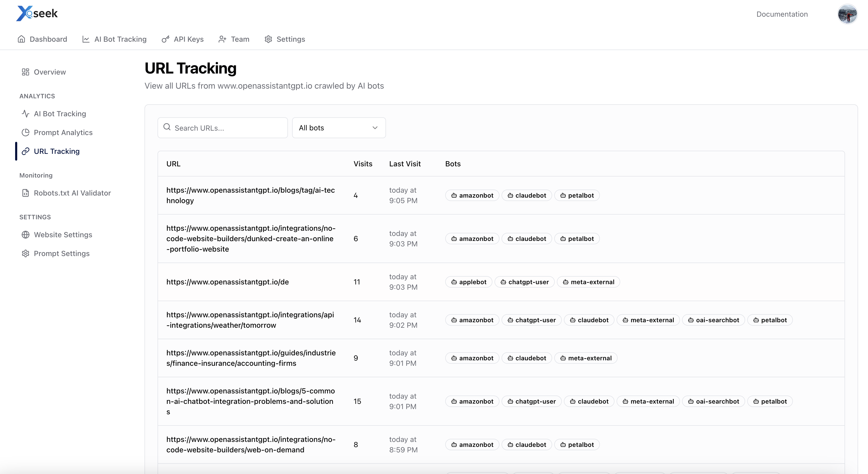Click the Robots.txt file icon
Viewport: 868px width, 474px height.
[26, 193]
